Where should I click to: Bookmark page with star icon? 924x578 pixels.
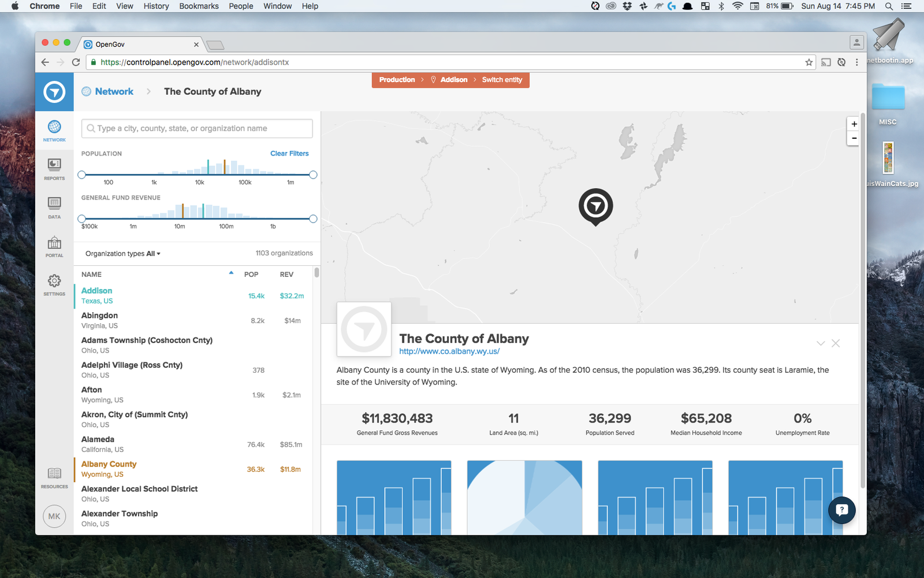(x=808, y=62)
